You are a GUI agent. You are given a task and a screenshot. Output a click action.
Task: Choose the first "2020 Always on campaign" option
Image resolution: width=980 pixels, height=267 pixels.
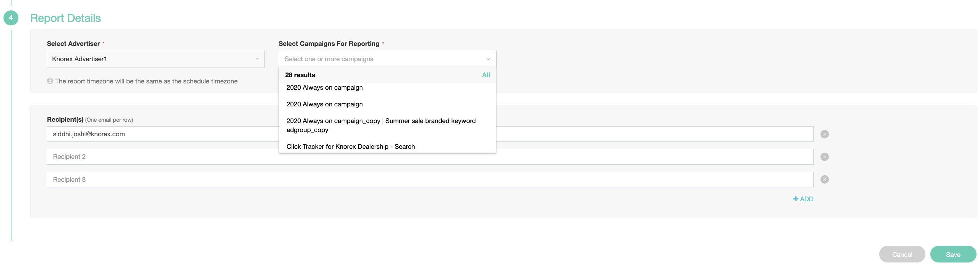click(325, 88)
